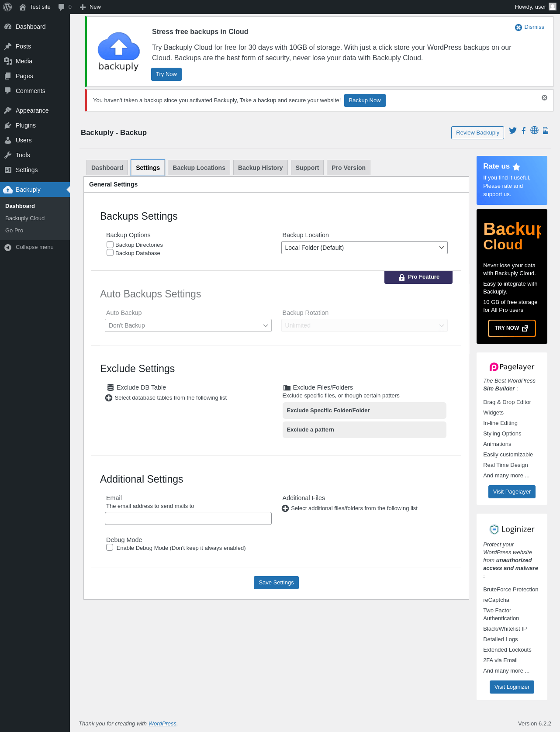Open the Pro Version tab
Image resolution: width=560 pixels, height=732 pixels.
pos(349,168)
